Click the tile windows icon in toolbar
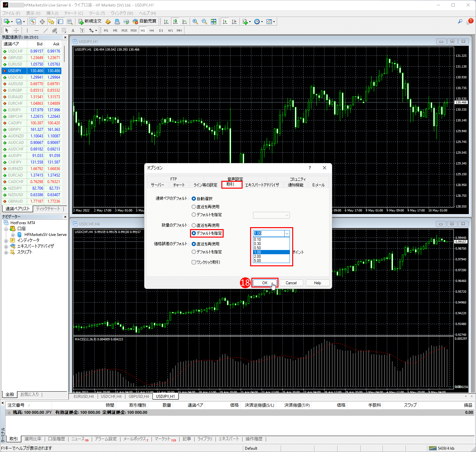This screenshot has height=452, width=476. pyautogui.click(x=214, y=22)
